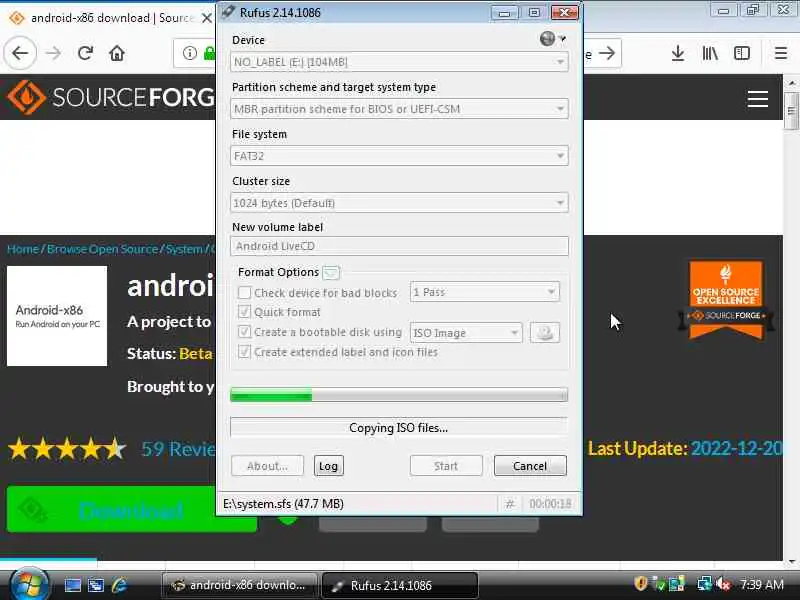
Task: Click the Last Update date 2022-12-20
Action: click(736, 449)
